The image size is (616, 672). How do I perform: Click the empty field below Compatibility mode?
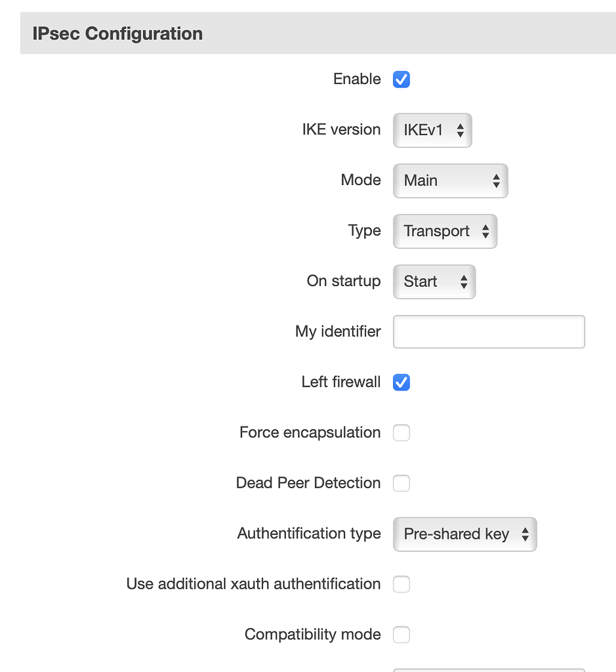click(x=488, y=669)
